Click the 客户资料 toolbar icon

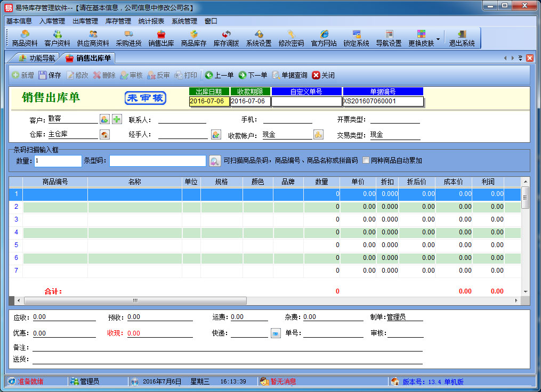coord(57,38)
